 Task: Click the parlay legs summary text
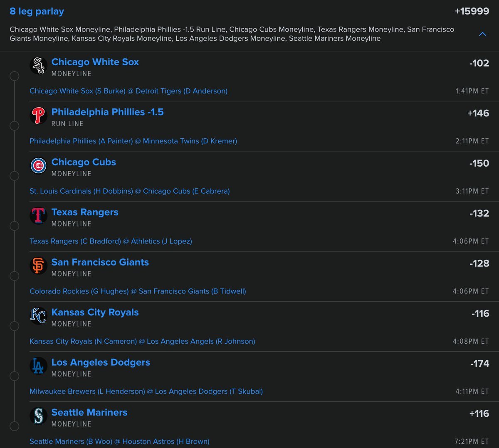click(232, 34)
